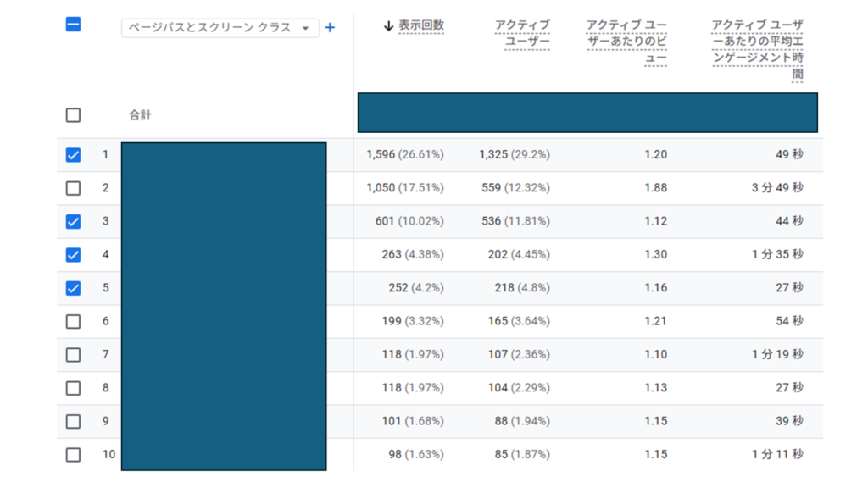868x488 pixels.
Task: Uncheck the checkbox for row 3
Action: pos(73,221)
